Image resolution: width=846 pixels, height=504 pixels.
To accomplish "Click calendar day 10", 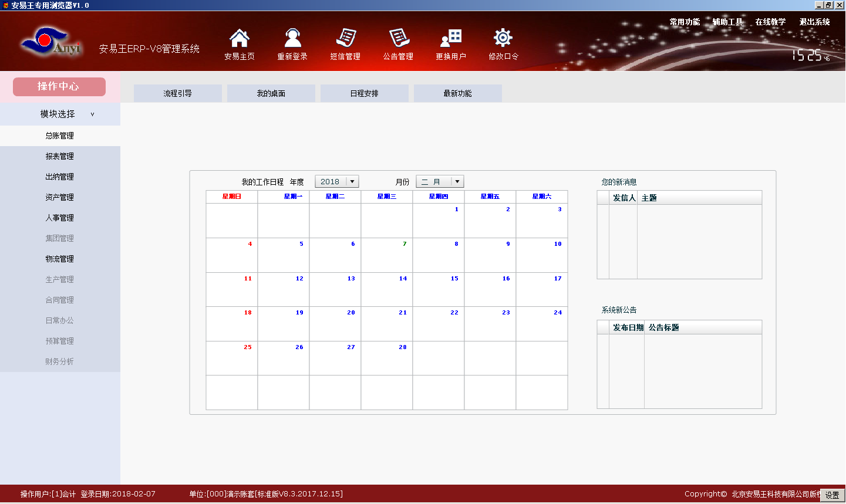I will [x=542, y=255].
